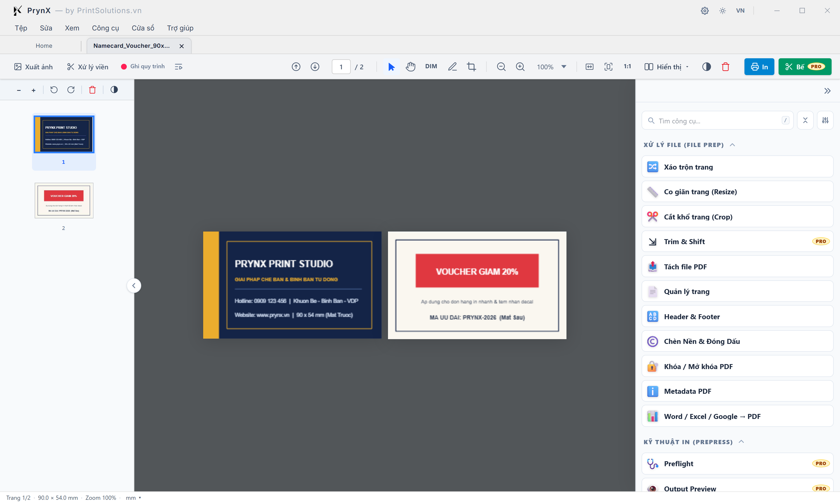Open the Công cụ menu

tap(105, 28)
